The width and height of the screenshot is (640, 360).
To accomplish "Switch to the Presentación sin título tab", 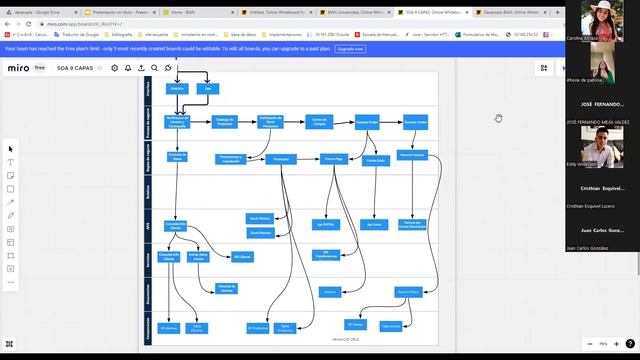I will (120, 13).
